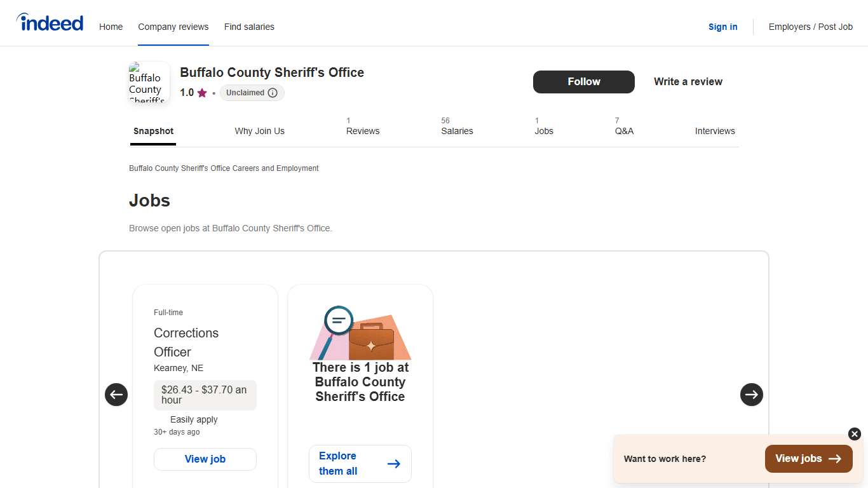Click the arrow inside View jobs button
The height and width of the screenshot is (488, 868).
coord(836,458)
